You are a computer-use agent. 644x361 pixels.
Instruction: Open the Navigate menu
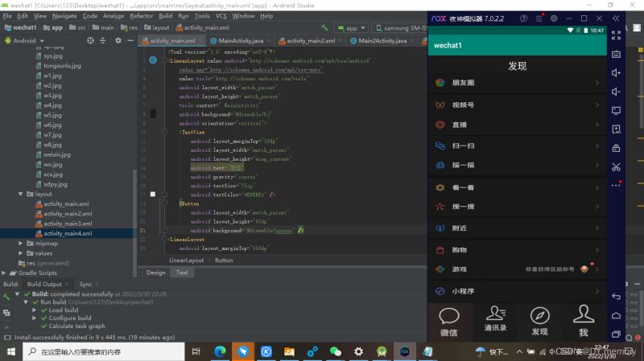coord(64,16)
